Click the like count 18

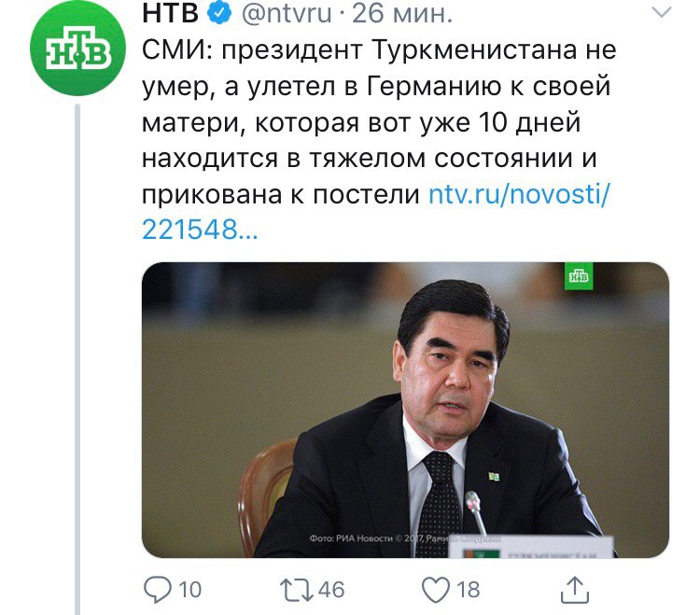coord(469,590)
